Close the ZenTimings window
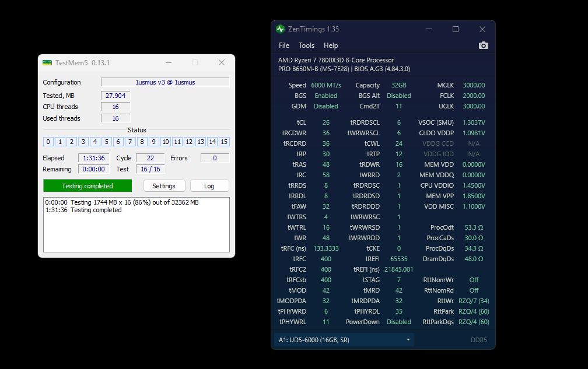The height and width of the screenshot is (369, 588). tap(482, 29)
